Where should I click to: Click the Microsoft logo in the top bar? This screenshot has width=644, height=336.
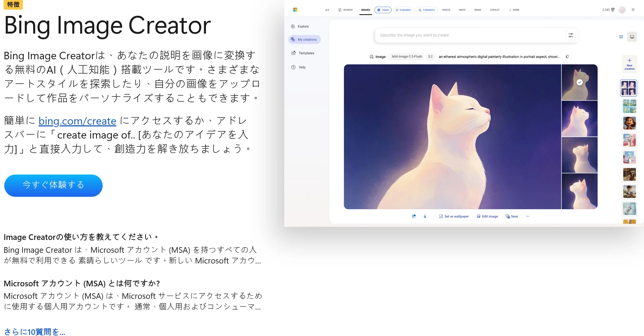tap(295, 10)
